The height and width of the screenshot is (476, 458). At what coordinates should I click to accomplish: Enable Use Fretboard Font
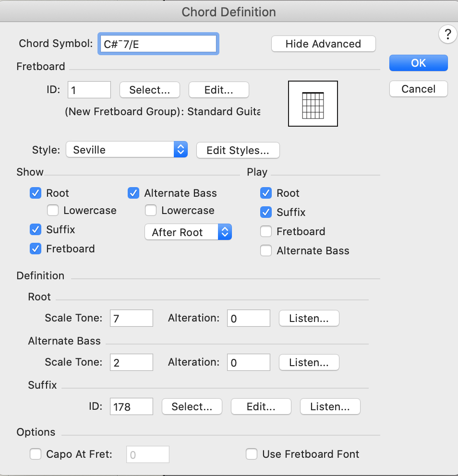click(252, 454)
